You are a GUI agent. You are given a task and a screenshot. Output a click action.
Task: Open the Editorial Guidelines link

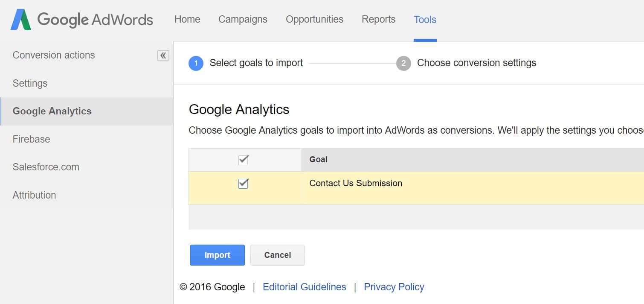tap(305, 286)
